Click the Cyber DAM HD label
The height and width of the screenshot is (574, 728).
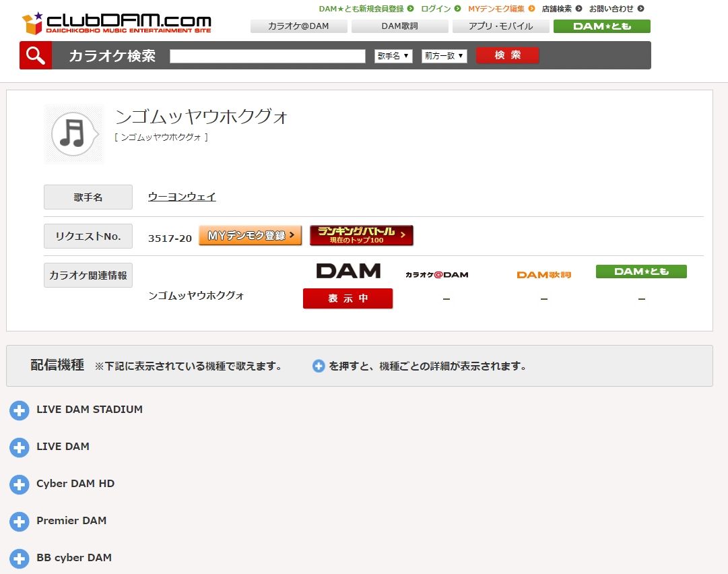coord(75,484)
